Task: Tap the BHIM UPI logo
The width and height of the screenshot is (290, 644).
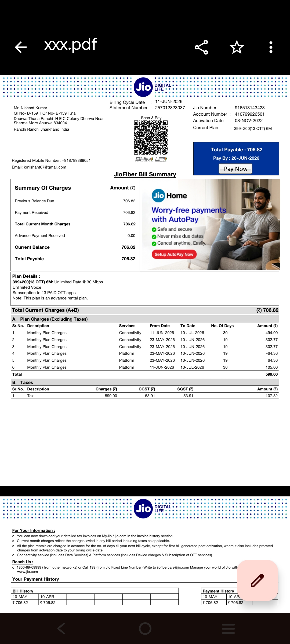Action: (151, 159)
